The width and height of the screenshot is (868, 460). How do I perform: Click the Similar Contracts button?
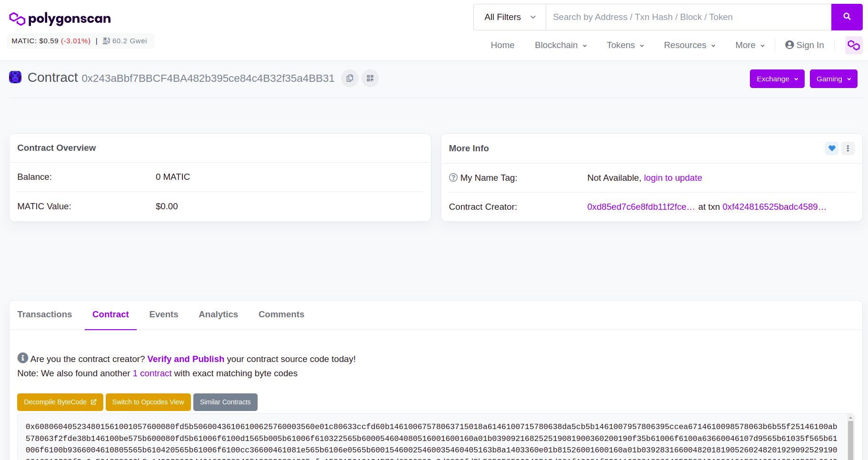[225, 402]
